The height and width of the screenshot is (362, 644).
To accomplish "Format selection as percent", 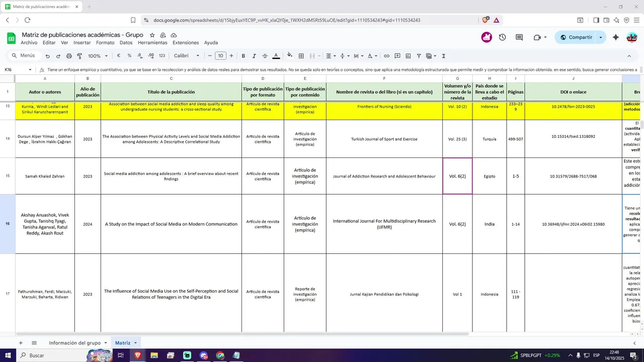I will [129, 56].
